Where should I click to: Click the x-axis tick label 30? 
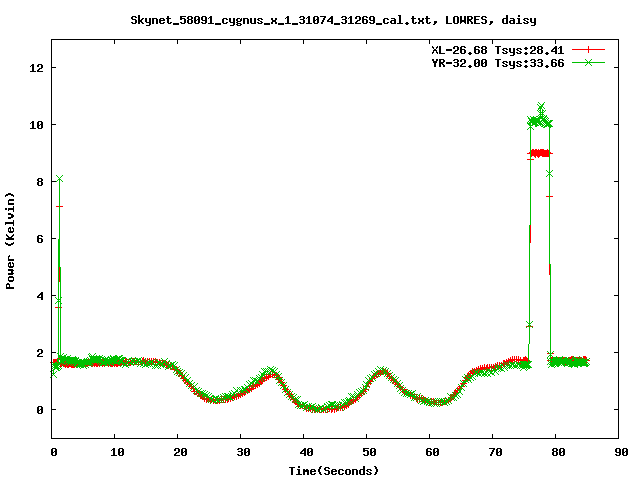click(x=243, y=452)
